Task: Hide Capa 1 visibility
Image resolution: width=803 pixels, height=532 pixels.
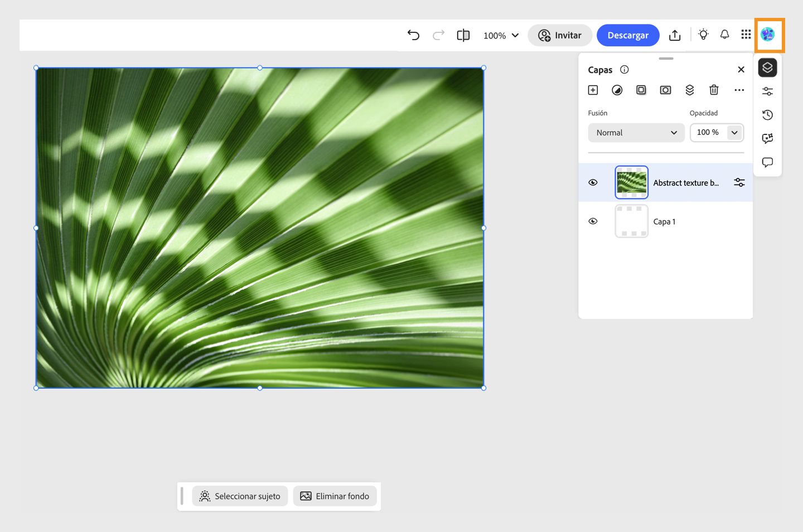Action: tap(593, 221)
